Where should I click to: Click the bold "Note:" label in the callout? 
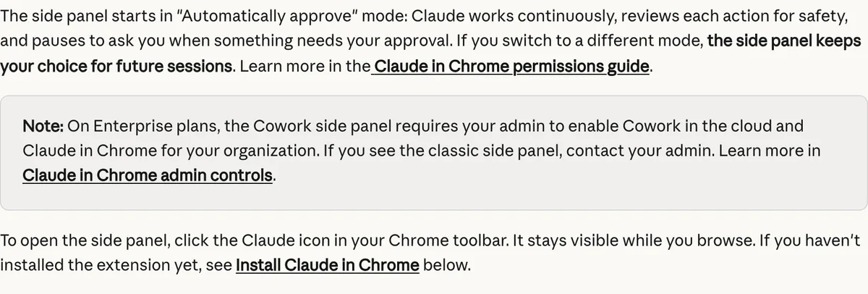[45, 126]
